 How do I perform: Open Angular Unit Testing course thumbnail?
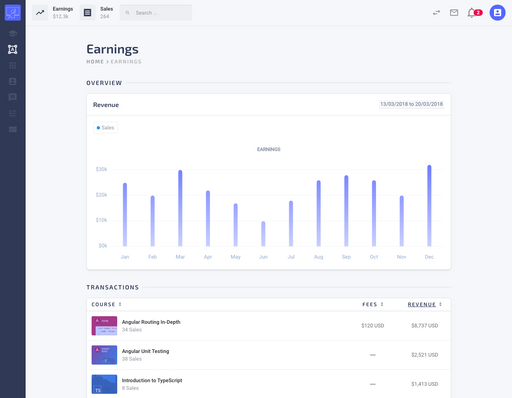coord(104,355)
